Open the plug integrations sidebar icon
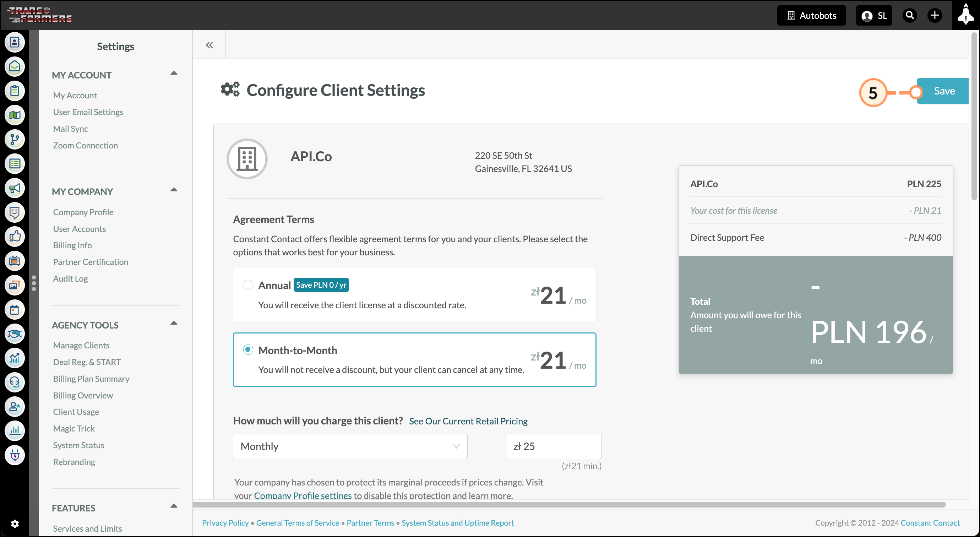The width and height of the screenshot is (980, 537). pos(15,456)
